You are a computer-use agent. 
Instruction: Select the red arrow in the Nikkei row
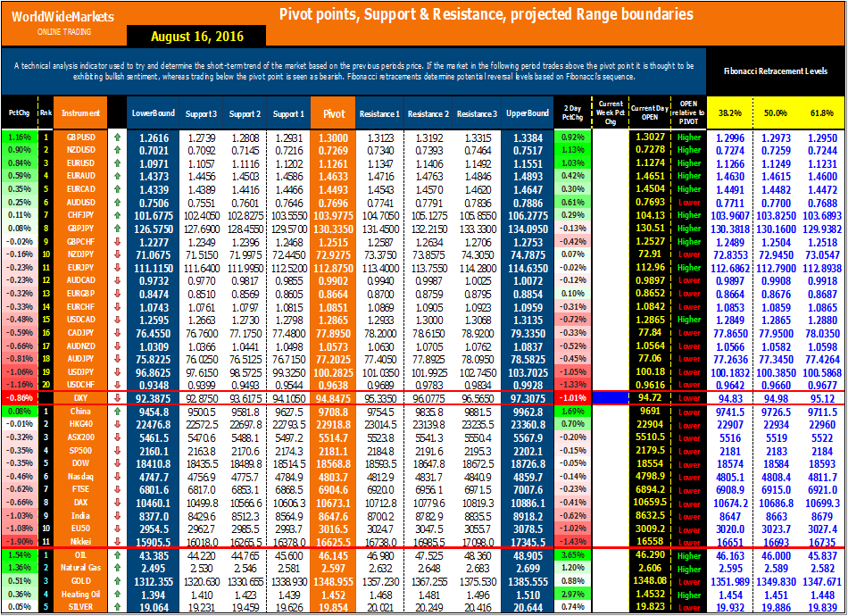pos(117,541)
